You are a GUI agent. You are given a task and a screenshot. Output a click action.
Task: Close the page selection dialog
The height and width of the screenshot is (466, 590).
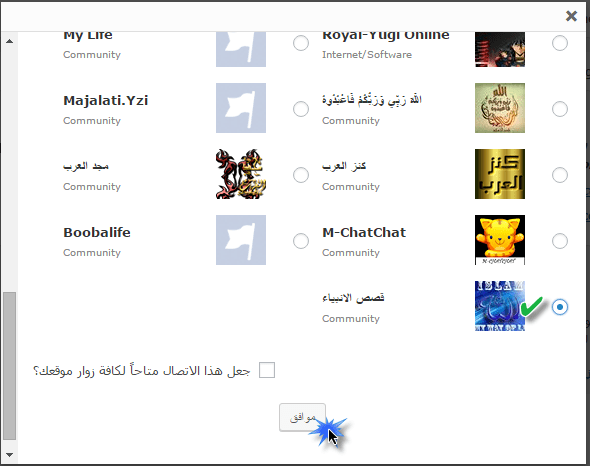click(571, 16)
